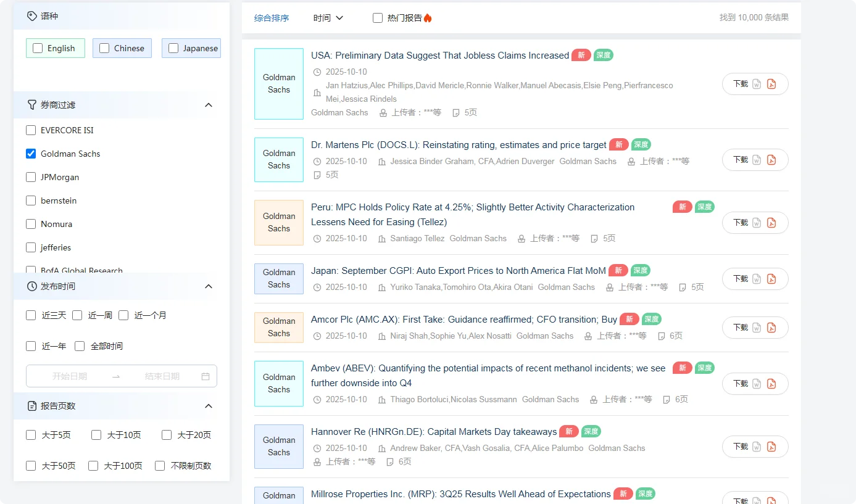Image resolution: width=856 pixels, height=504 pixels.
Task: Get PDF file for Dr. Martens Plc report
Action: point(771,160)
